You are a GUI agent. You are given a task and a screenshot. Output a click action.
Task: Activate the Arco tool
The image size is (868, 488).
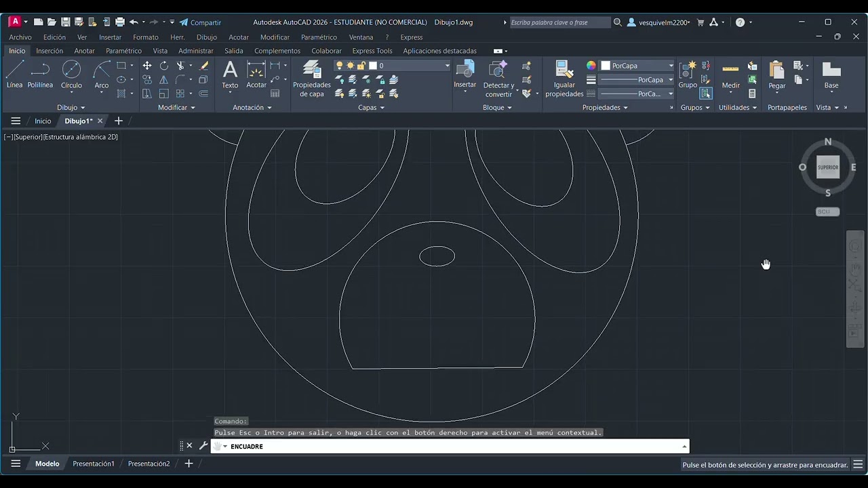point(102,75)
